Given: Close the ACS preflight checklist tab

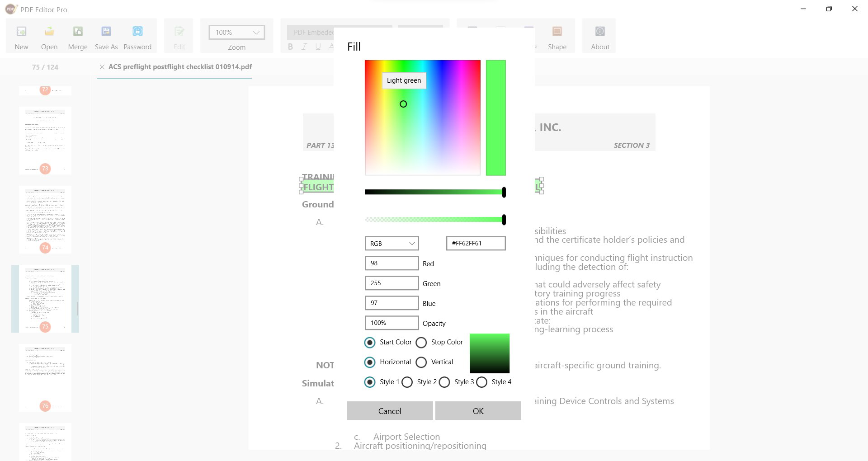Looking at the screenshot, I should coord(102,67).
